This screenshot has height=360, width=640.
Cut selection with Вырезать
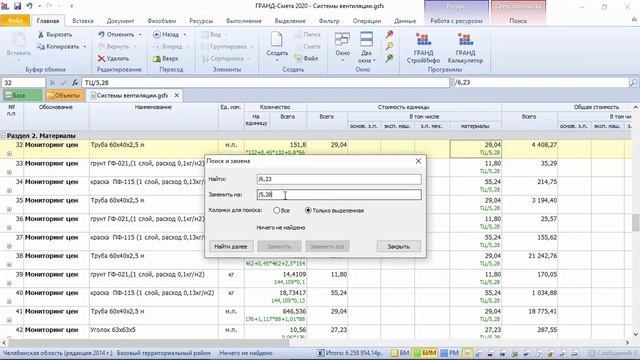55,35
